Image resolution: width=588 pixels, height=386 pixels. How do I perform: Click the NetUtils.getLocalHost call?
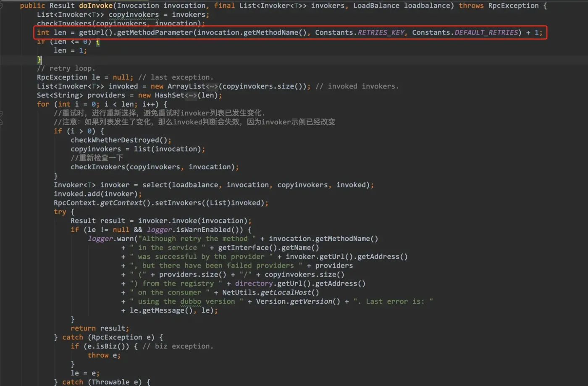[270, 292]
